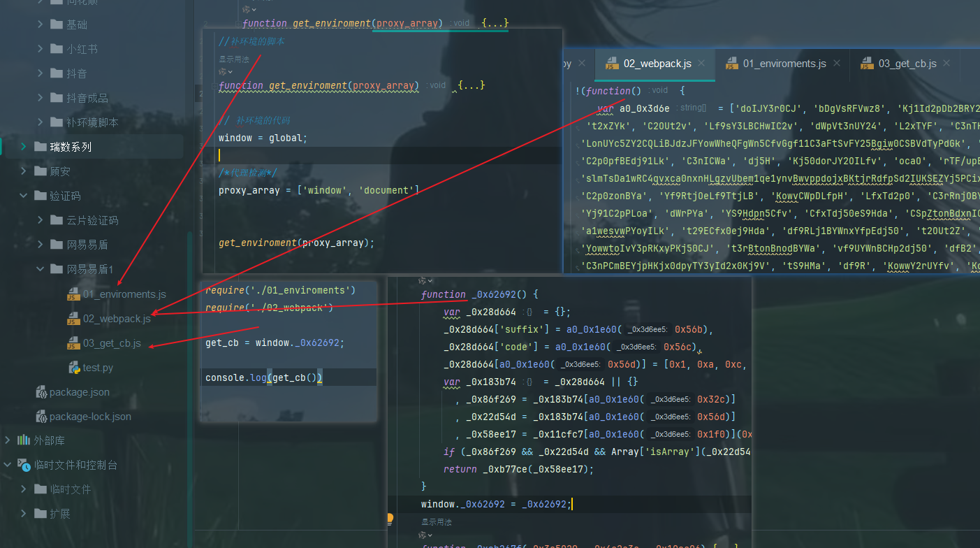Screen dimensions: 980x548
Task: Click the folder icon beside 扩展
Action: click(x=40, y=514)
